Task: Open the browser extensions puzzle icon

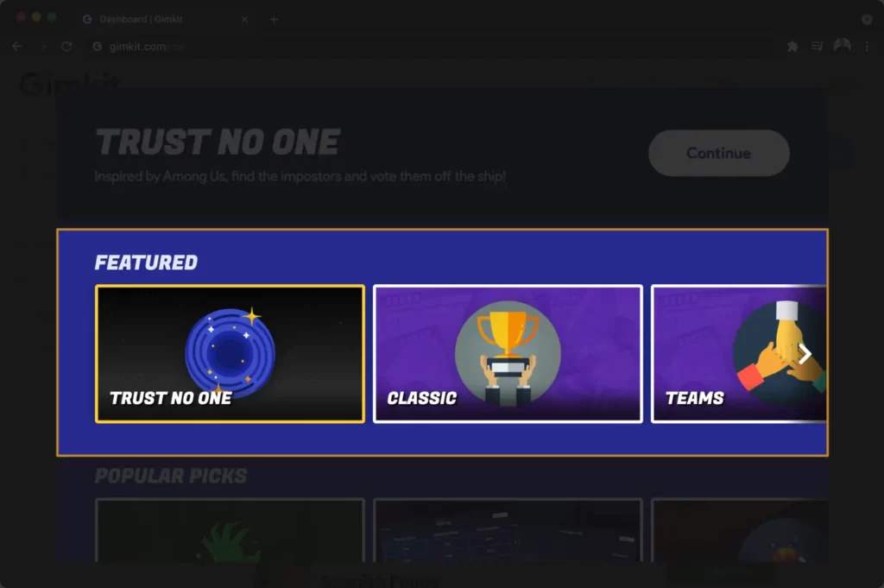Action: [792, 47]
